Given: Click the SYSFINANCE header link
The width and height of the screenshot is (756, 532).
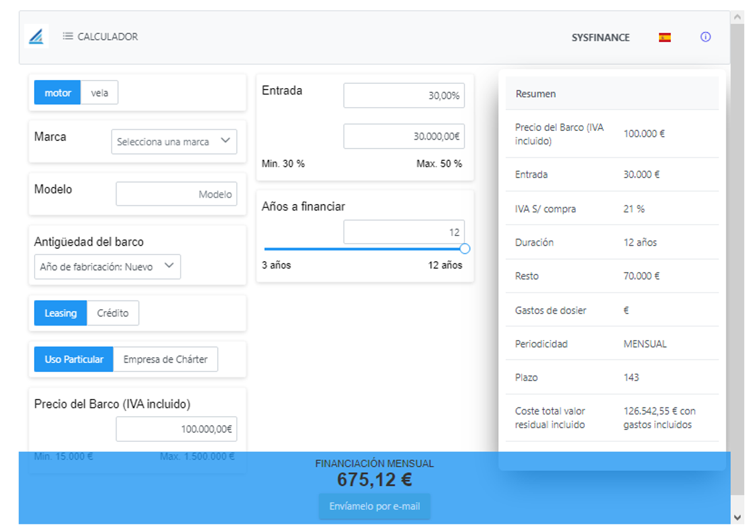Looking at the screenshot, I should point(600,37).
